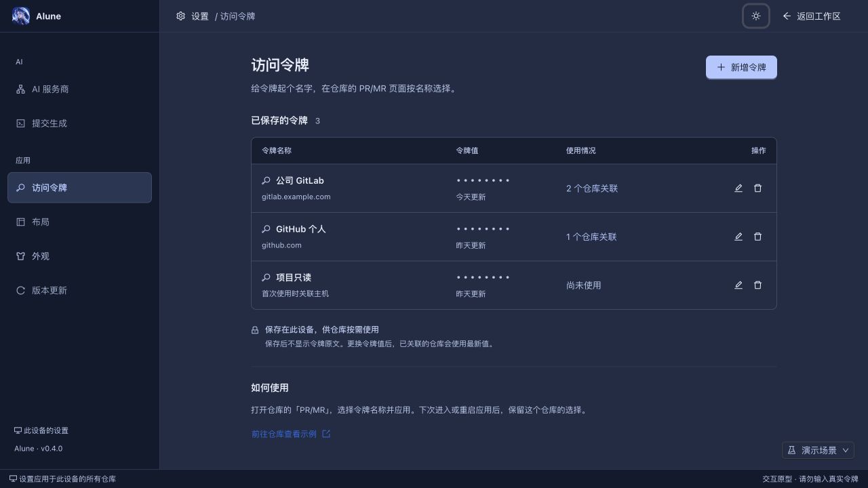Delete the GitHub 个人 token
868x488 pixels.
758,237
